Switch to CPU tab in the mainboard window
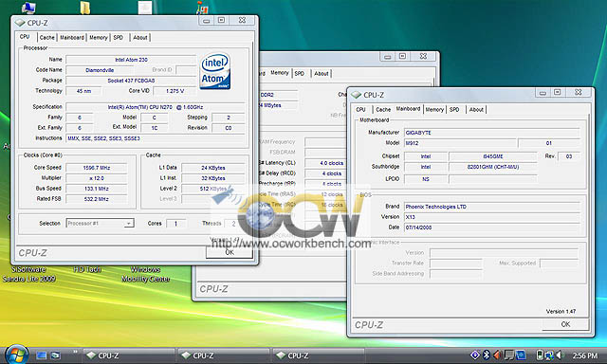The width and height of the screenshot is (607, 364). (360, 109)
